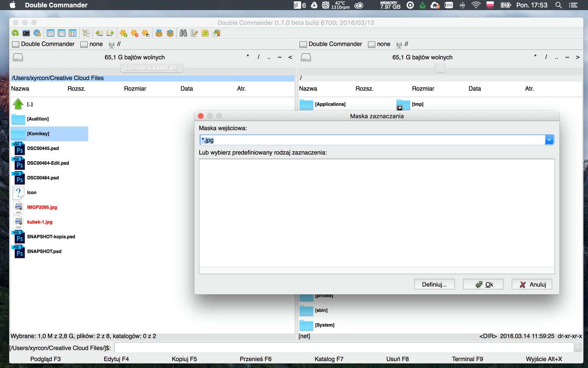Click the green Refresh toolbar icon
The width and height of the screenshot is (588, 368).
click(x=15, y=33)
